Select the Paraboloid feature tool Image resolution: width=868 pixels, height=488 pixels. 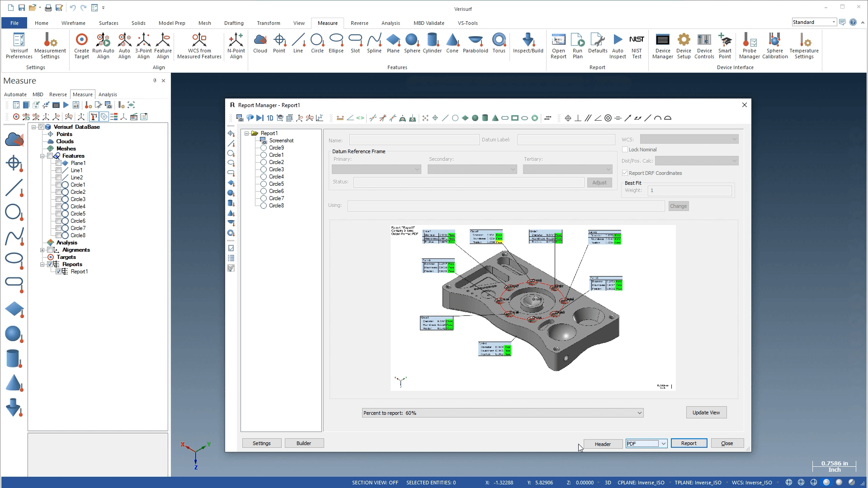pos(476,43)
